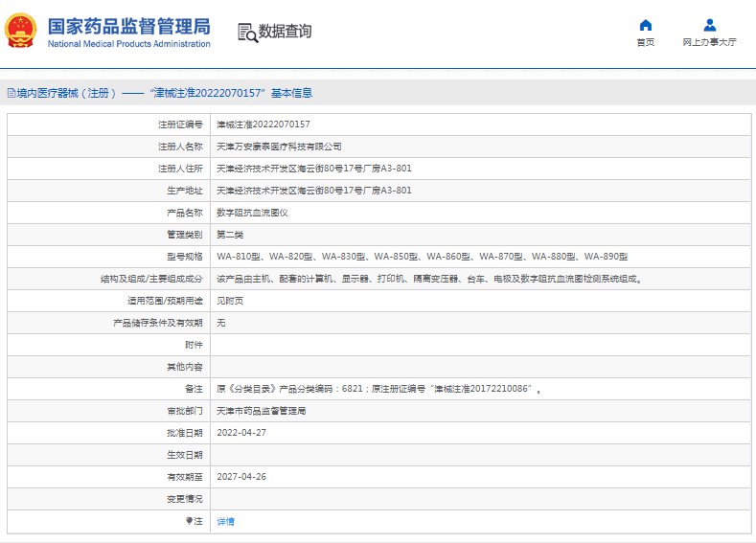Select product name 数字阻抗血流图仪
756x543 pixels.
252,213
